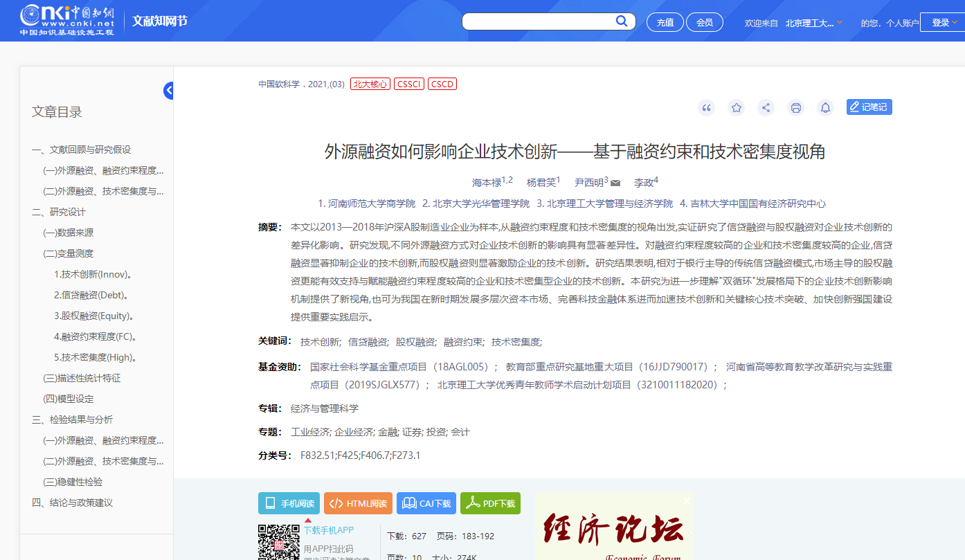The height and width of the screenshot is (560, 965).
Task: Open the HTML阅读 online reader
Action: click(358, 503)
